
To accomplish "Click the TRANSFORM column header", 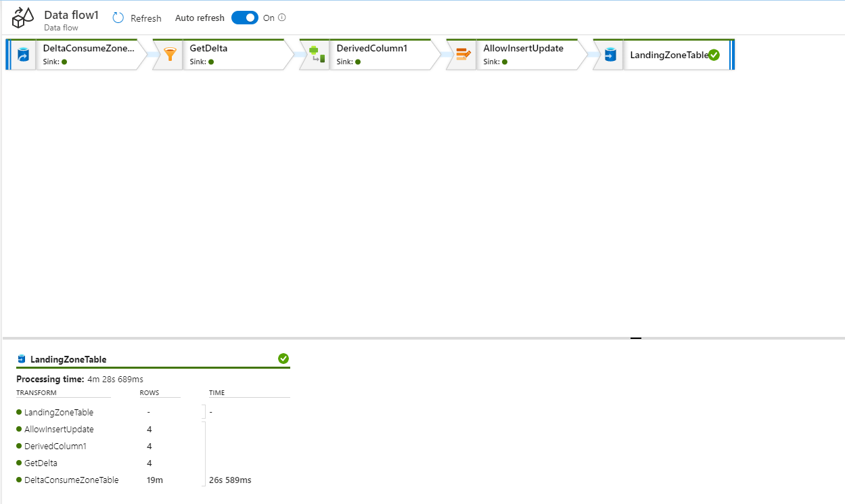I will (37, 392).
